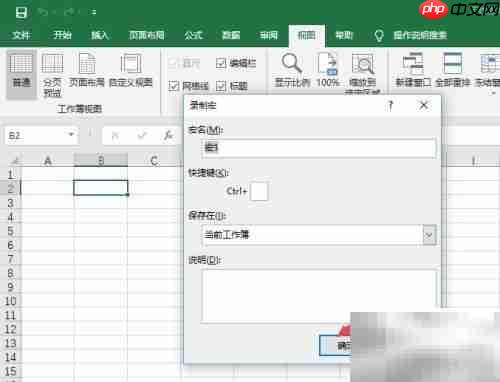Click the selected cell B2
This screenshot has width=500, height=382.
101,188
